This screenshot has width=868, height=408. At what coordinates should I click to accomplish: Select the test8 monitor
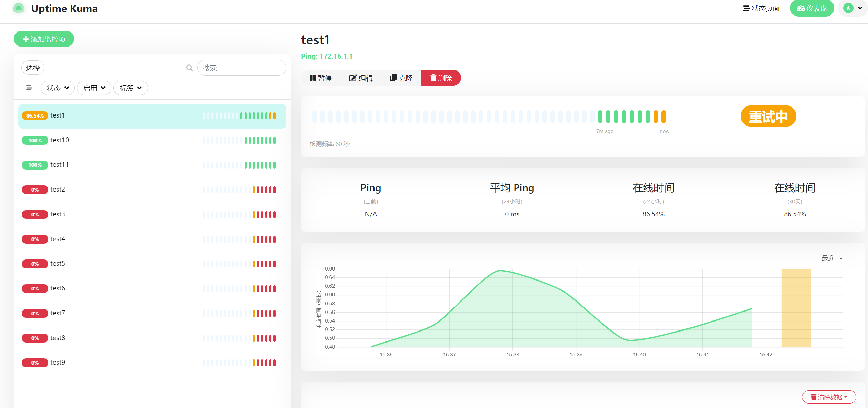coord(152,338)
